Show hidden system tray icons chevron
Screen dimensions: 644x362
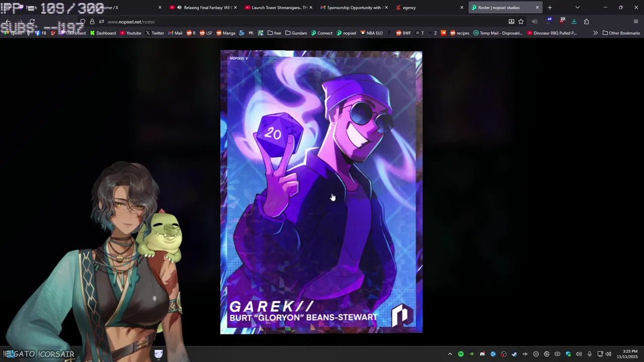point(450,354)
